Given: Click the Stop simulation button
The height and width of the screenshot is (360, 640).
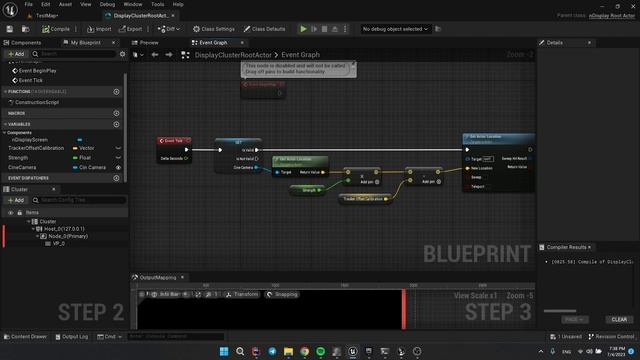Looking at the screenshot, I should [x=324, y=29].
